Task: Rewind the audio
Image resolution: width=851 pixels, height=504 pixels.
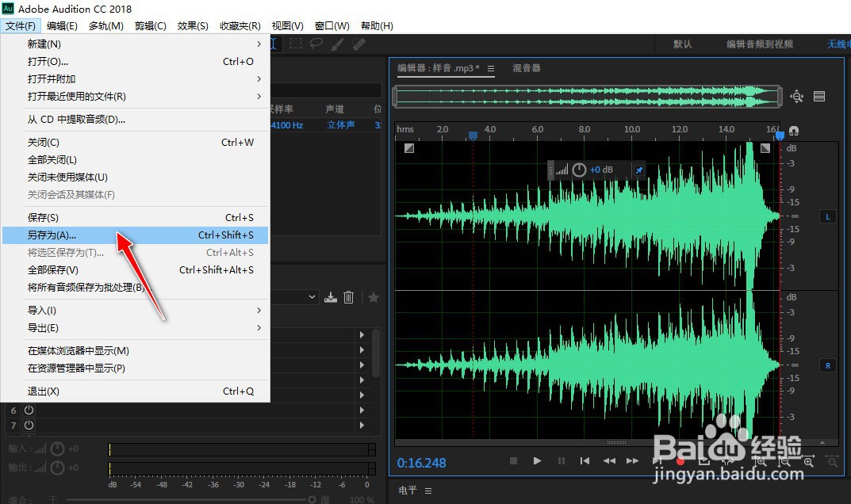Action: [609, 460]
